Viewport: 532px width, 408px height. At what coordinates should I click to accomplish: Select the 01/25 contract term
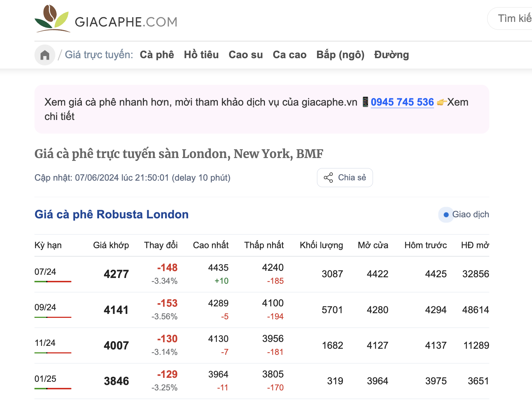tap(45, 379)
